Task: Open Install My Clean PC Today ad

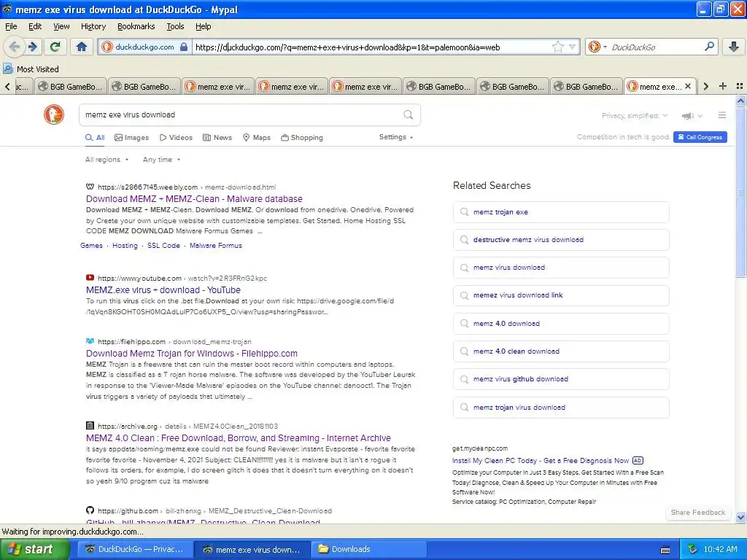Action: [541, 461]
